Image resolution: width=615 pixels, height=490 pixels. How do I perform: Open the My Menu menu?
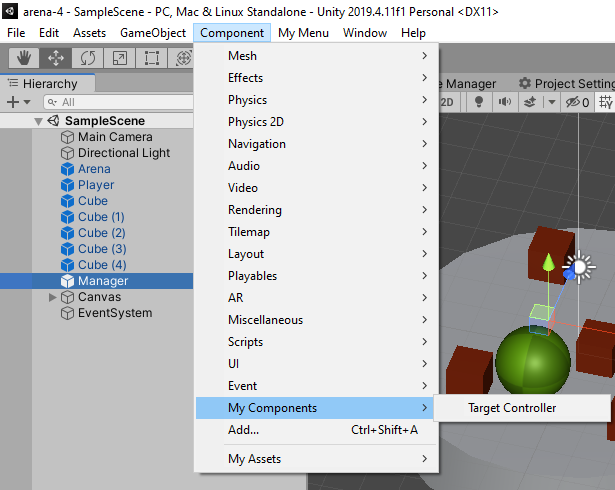click(x=303, y=33)
